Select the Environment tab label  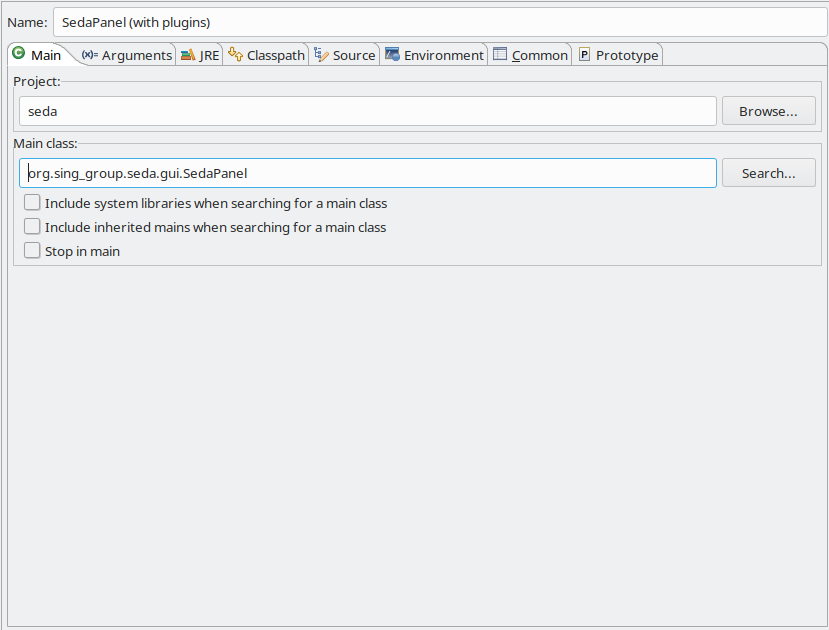tap(444, 56)
